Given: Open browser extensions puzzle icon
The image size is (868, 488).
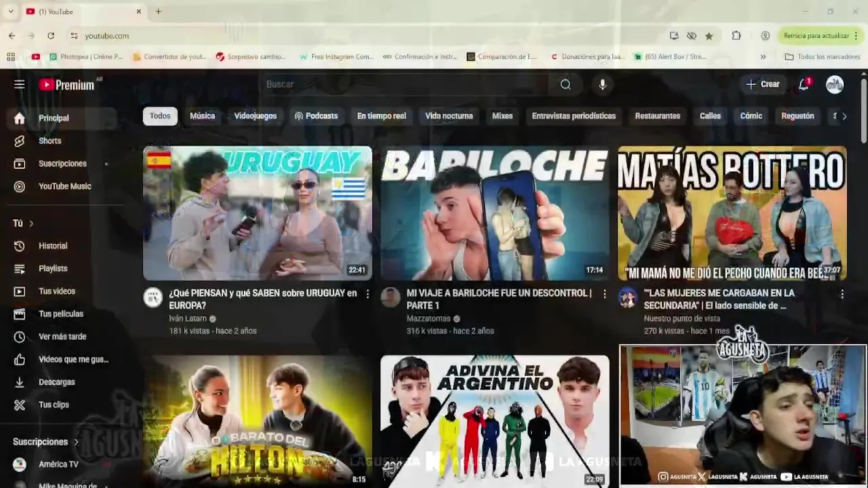Looking at the screenshot, I should 736,36.
